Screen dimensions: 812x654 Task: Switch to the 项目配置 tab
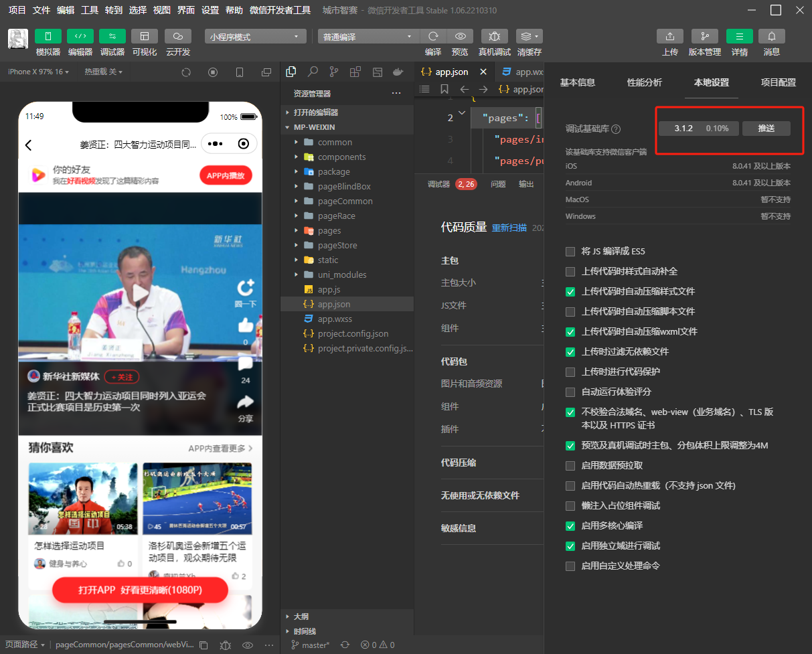point(779,82)
